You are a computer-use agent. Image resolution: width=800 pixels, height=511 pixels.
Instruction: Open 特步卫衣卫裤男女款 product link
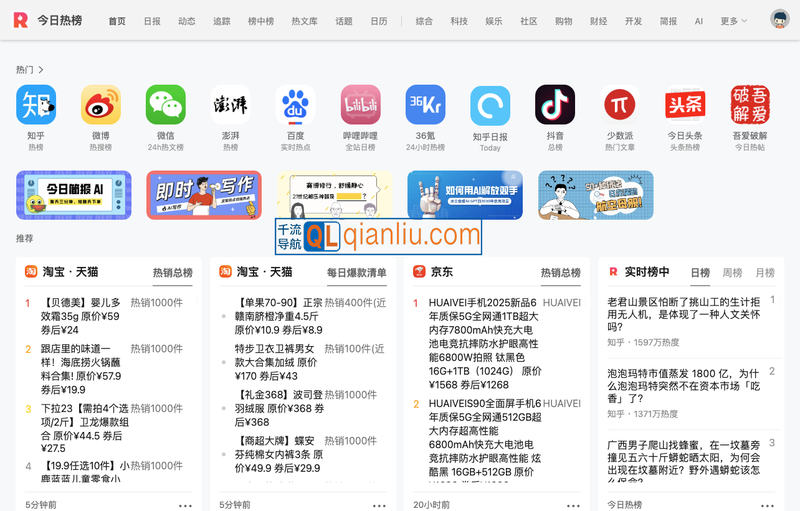276,362
